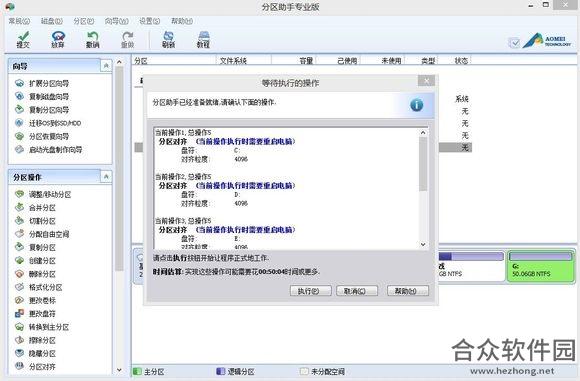Click the 刷新 (Refresh) toolbar icon
Image resolution: width=580 pixels, height=381 pixels.
click(x=168, y=39)
